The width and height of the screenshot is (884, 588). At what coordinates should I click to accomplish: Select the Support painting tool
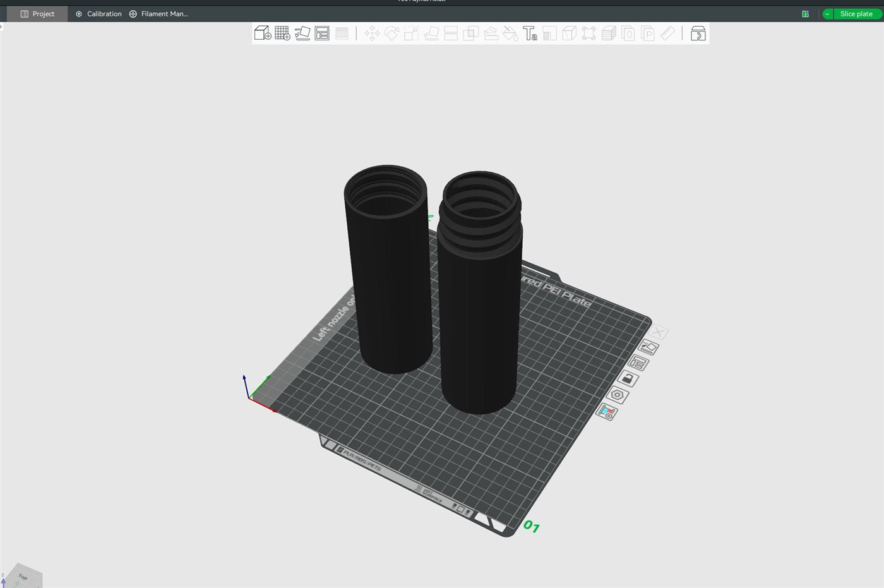click(x=491, y=33)
